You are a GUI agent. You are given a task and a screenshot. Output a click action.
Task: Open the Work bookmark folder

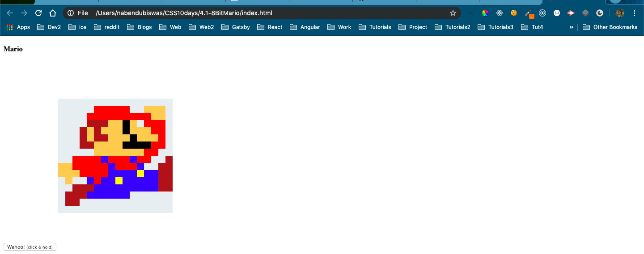coord(339,27)
